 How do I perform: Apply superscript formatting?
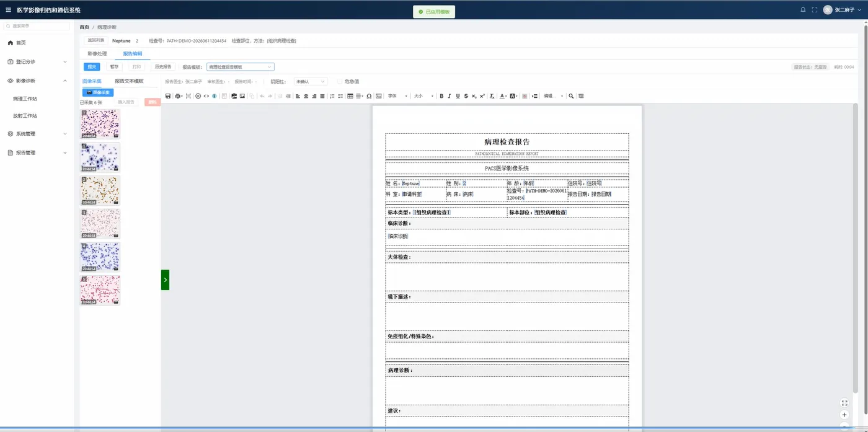tap(482, 96)
